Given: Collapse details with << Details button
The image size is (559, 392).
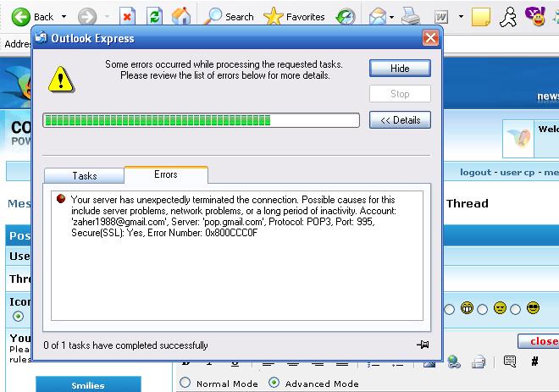Looking at the screenshot, I should [400, 119].
